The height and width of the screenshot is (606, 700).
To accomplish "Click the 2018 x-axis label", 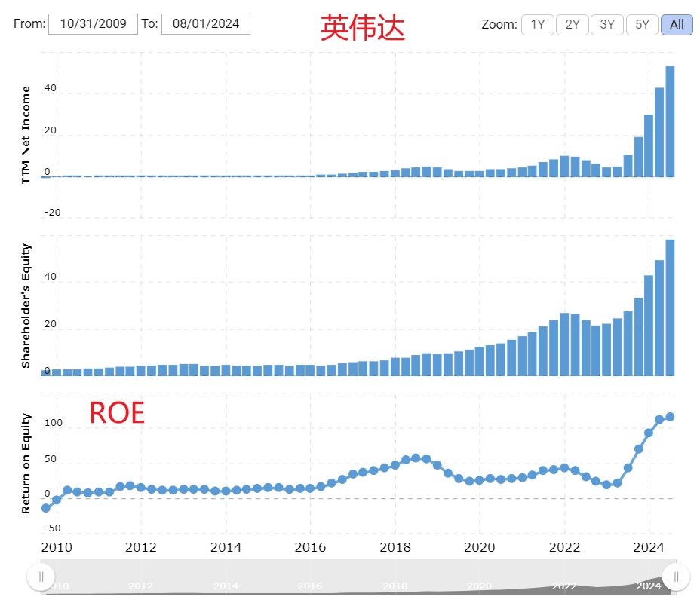I will click(395, 547).
